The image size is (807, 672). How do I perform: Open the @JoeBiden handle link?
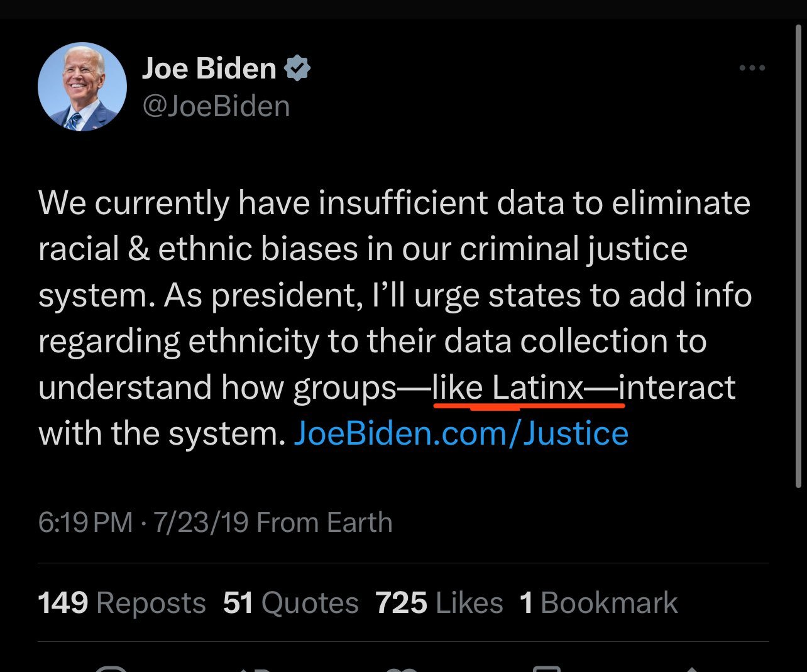point(216,106)
